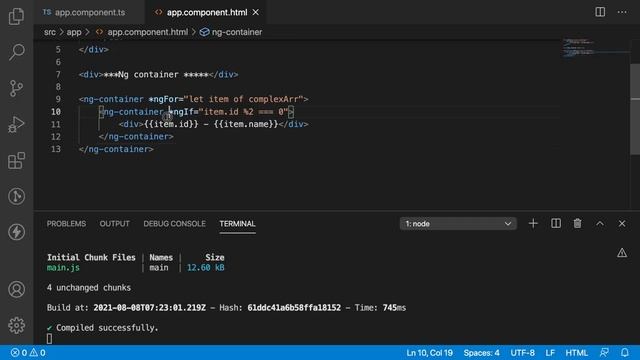Click line number 13 in the gutter
This screenshot has width=640, height=360.
56,149
